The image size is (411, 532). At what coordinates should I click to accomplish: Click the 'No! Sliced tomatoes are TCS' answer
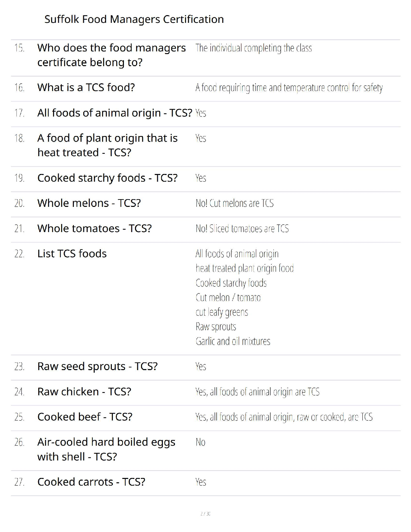(242, 229)
